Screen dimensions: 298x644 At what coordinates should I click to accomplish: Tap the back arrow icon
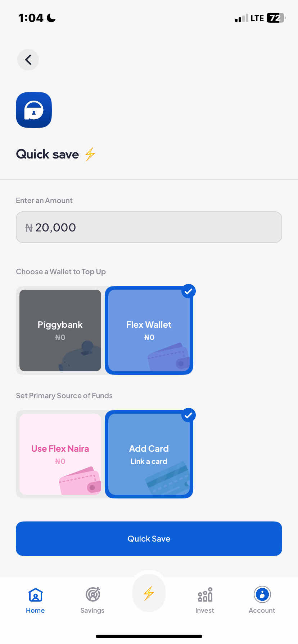28,59
